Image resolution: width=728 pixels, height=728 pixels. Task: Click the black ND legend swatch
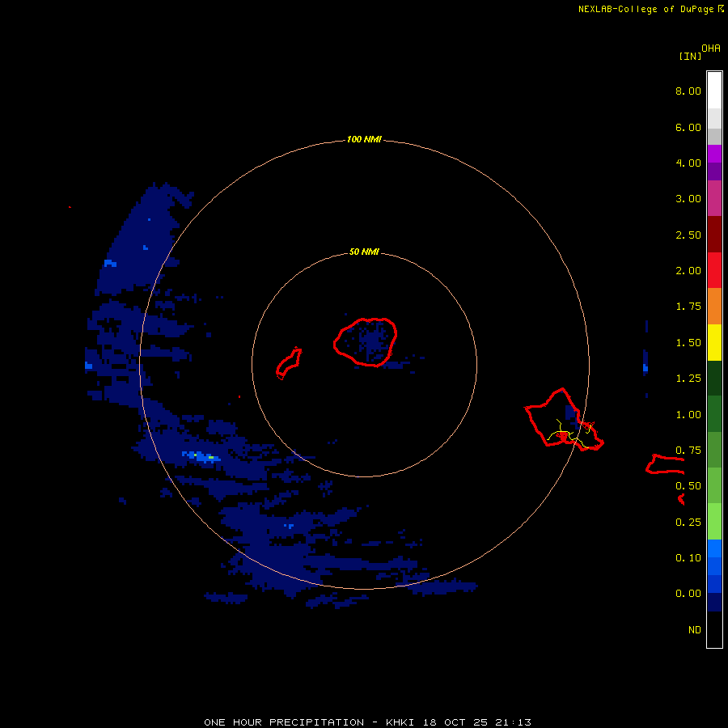714,629
